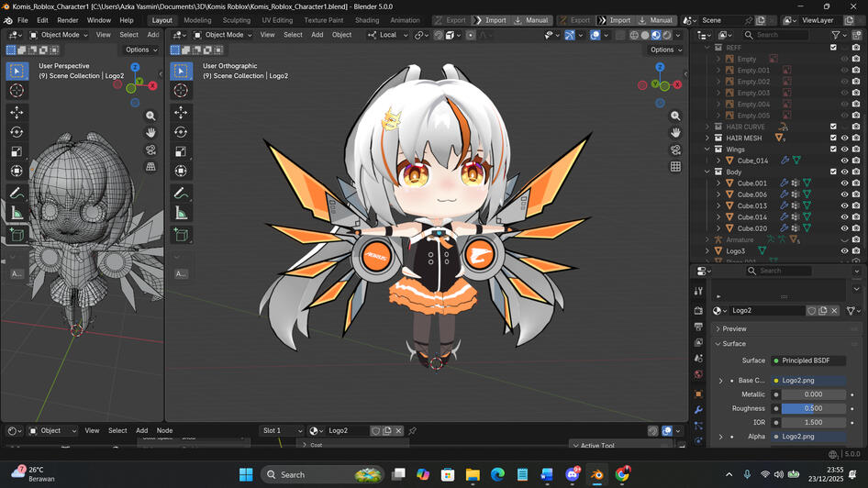Expand the Base Color Logo2.png row
This screenshot has width=868, height=488.
[x=721, y=381]
